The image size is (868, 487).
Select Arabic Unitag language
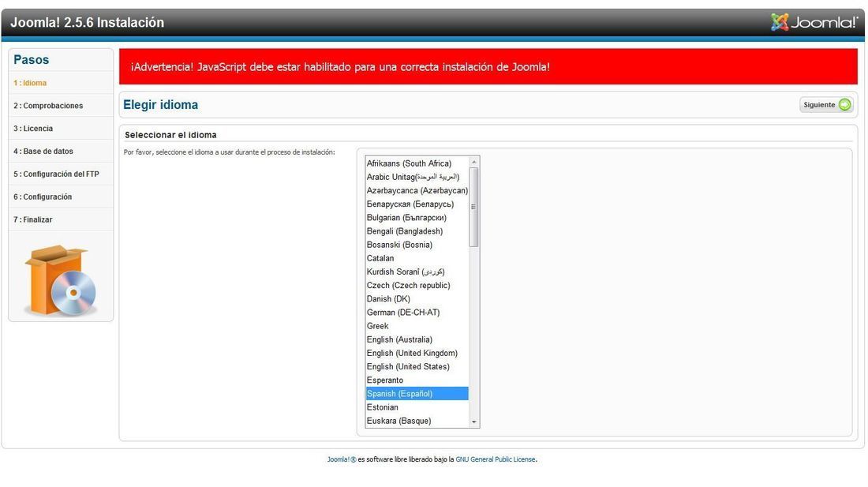click(x=417, y=177)
